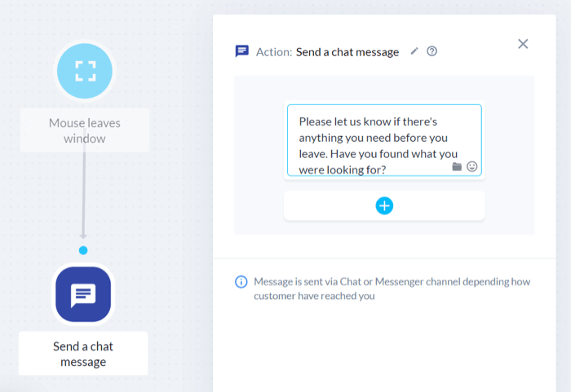571x392 pixels.
Task: Open the help question mark icon
Action: click(x=432, y=51)
